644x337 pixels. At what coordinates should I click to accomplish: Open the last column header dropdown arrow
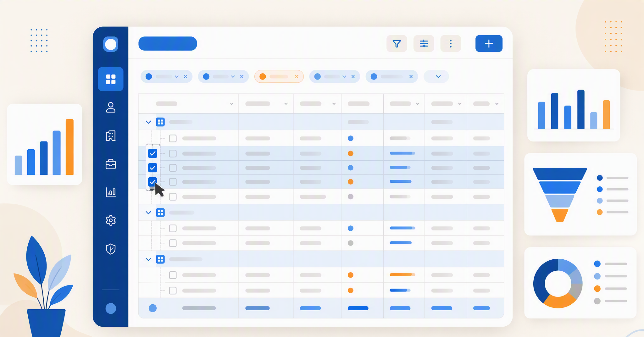(497, 104)
